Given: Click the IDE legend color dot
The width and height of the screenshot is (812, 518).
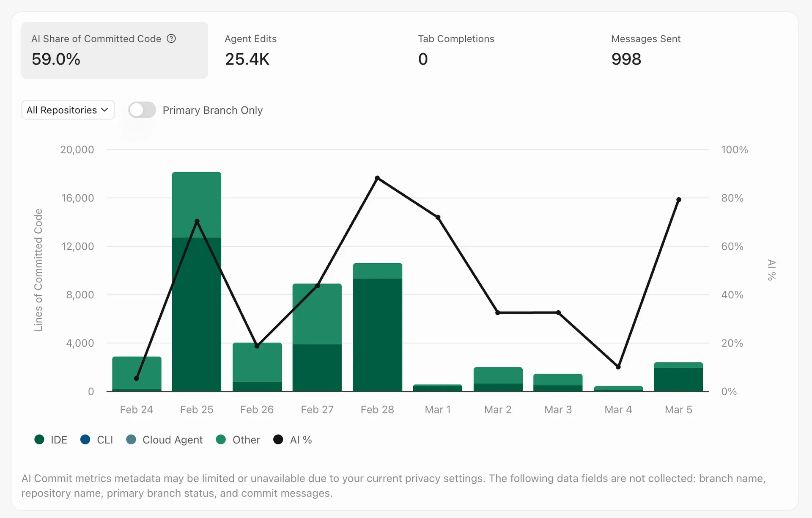Looking at the screenshot, I should [39, 440].
